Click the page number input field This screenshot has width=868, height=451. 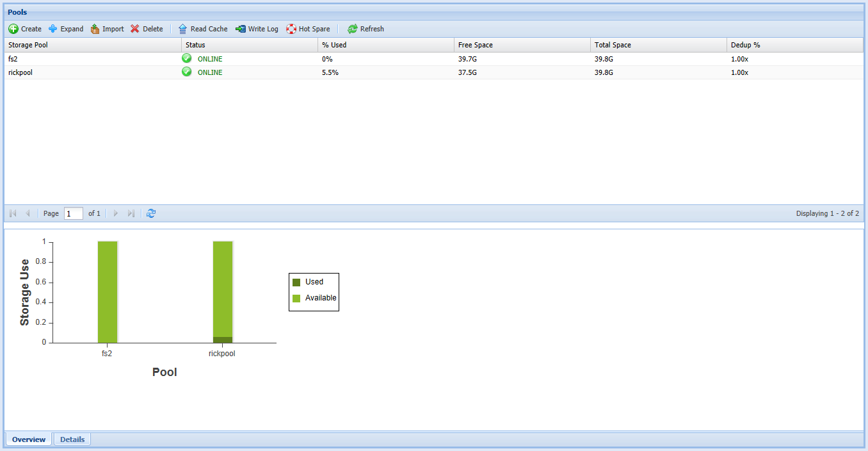point(74,213)
